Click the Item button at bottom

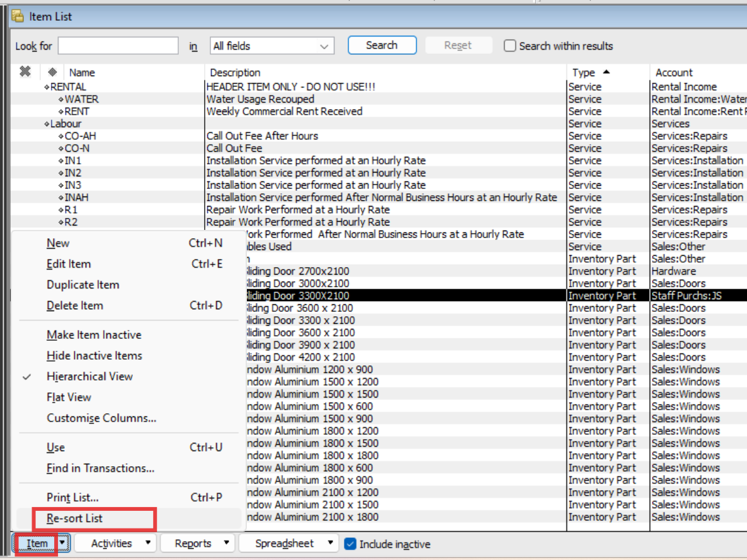(36, 544)
